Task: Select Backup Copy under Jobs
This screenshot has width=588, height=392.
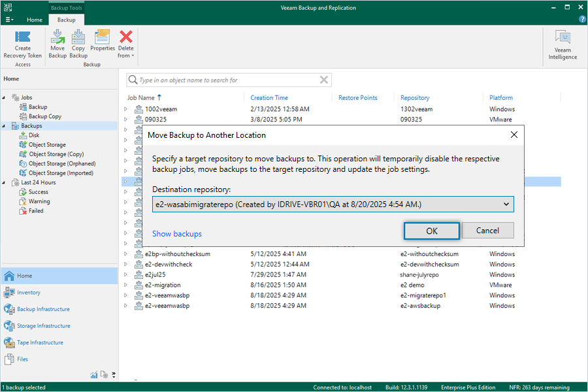Action: click(44, 116)
